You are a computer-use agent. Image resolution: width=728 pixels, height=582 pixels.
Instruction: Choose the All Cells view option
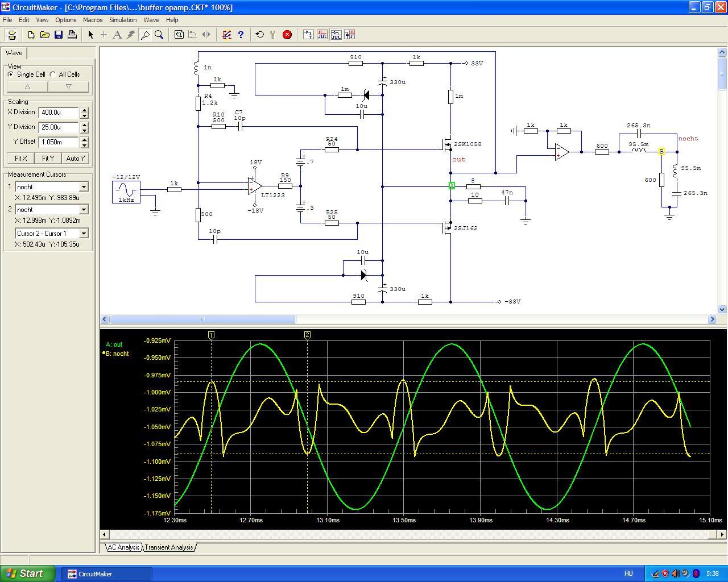pos(53,74)
